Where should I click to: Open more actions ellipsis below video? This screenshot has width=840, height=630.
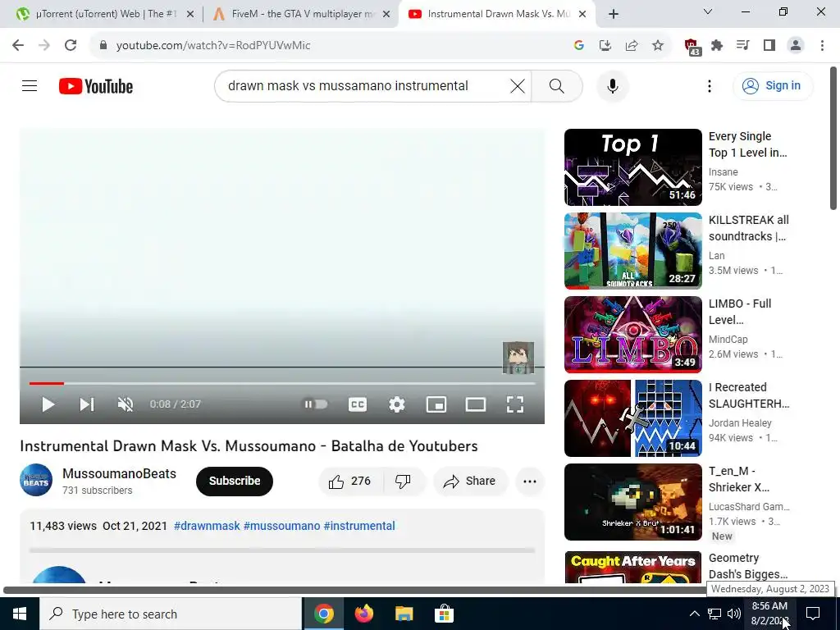[530, 481]
